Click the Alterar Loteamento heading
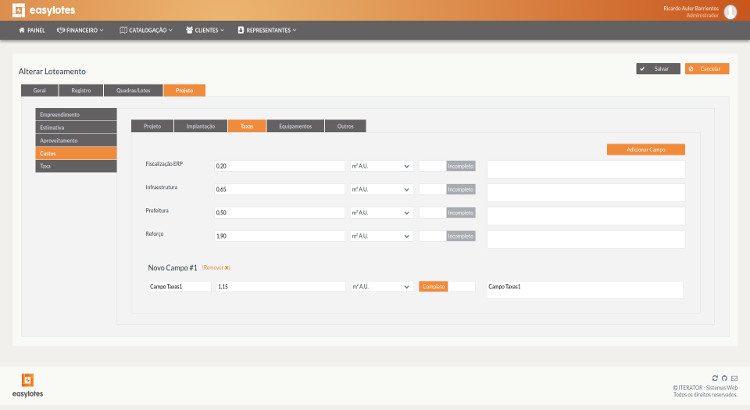The image size is (750, 410). 52,71
